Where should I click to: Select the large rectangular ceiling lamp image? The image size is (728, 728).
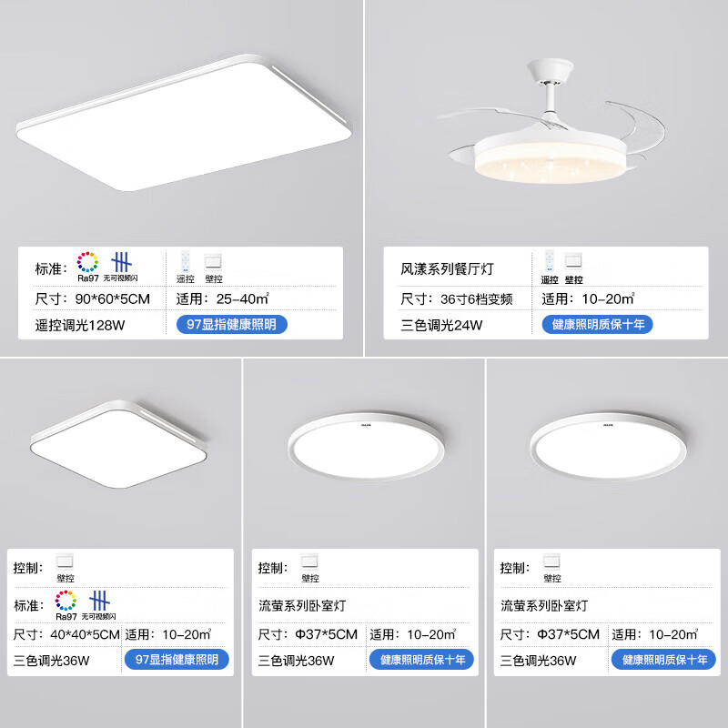[x=185, y=123]
